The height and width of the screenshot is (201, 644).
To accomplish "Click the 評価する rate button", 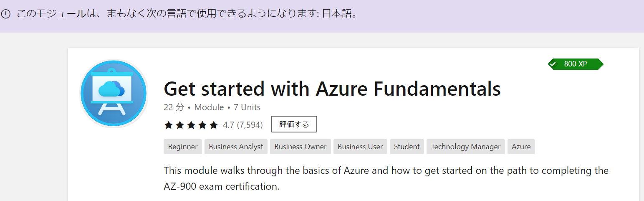I will 294,124.
